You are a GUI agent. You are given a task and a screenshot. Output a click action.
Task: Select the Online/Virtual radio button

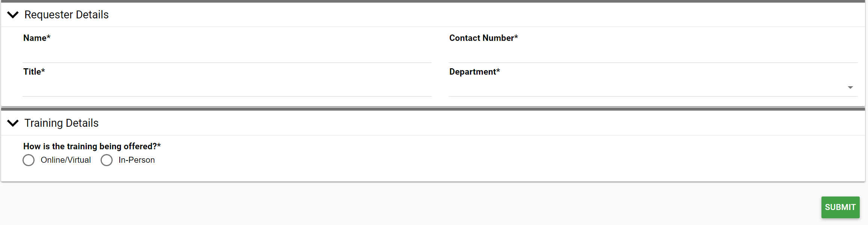[x=29, y=160]
